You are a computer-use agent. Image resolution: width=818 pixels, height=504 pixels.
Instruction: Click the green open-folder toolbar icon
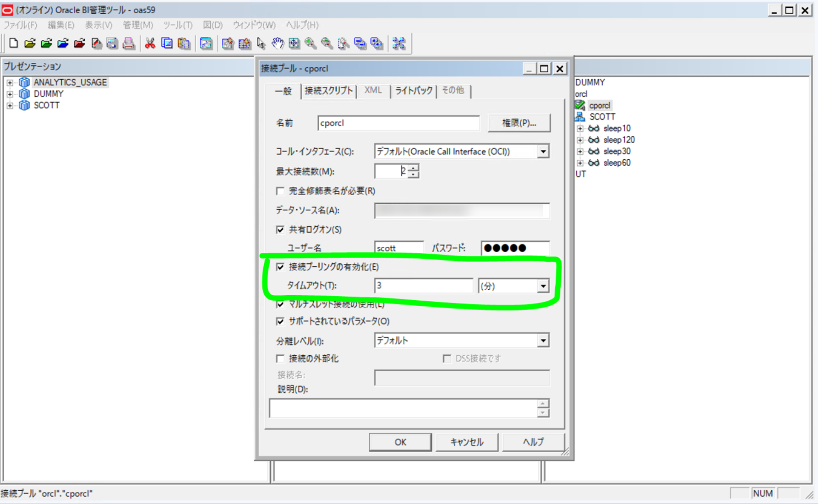point(47,43)
